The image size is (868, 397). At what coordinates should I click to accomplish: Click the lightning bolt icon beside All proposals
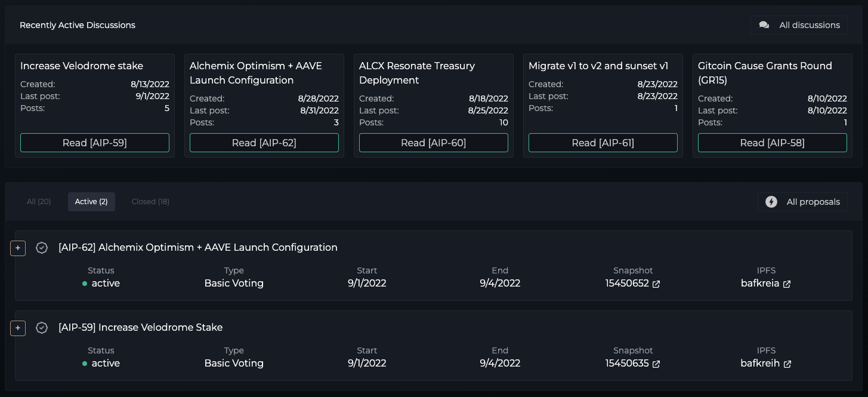(771, 202)
